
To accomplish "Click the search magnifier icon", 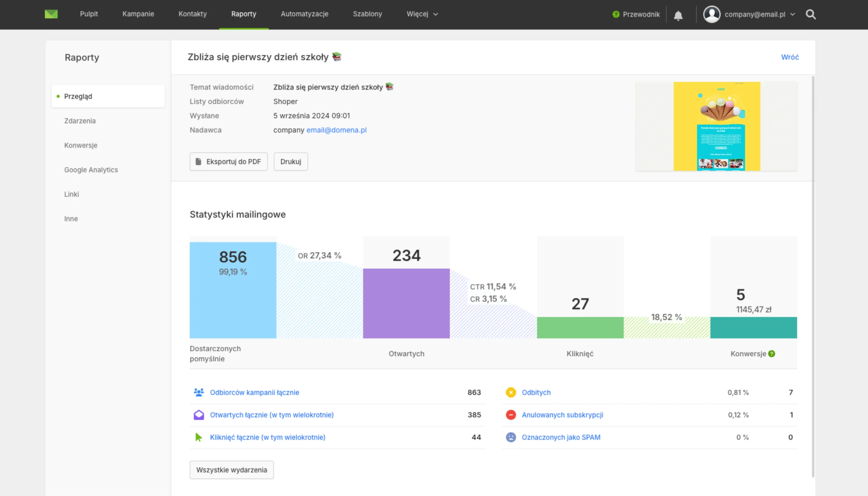I will [x=810, y=14].
